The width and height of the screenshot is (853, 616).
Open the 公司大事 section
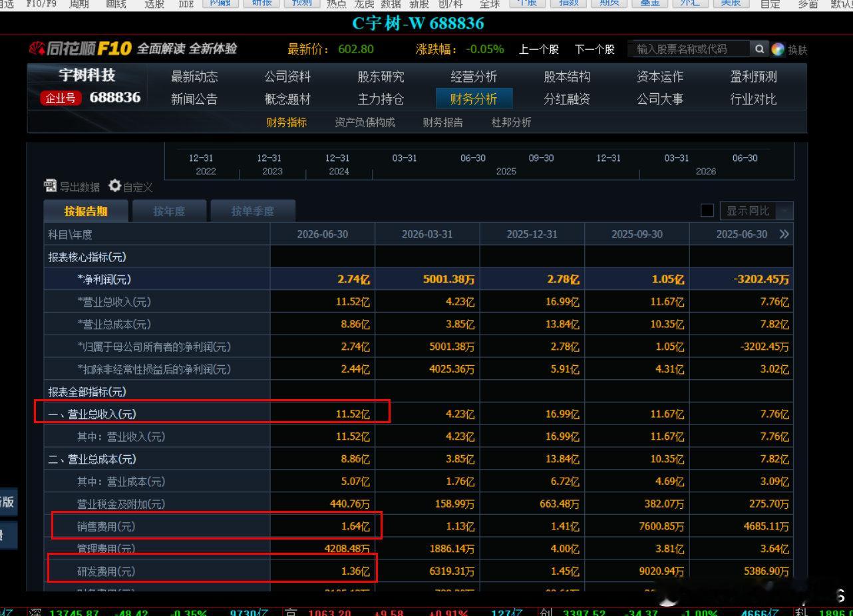pos(660,99)
